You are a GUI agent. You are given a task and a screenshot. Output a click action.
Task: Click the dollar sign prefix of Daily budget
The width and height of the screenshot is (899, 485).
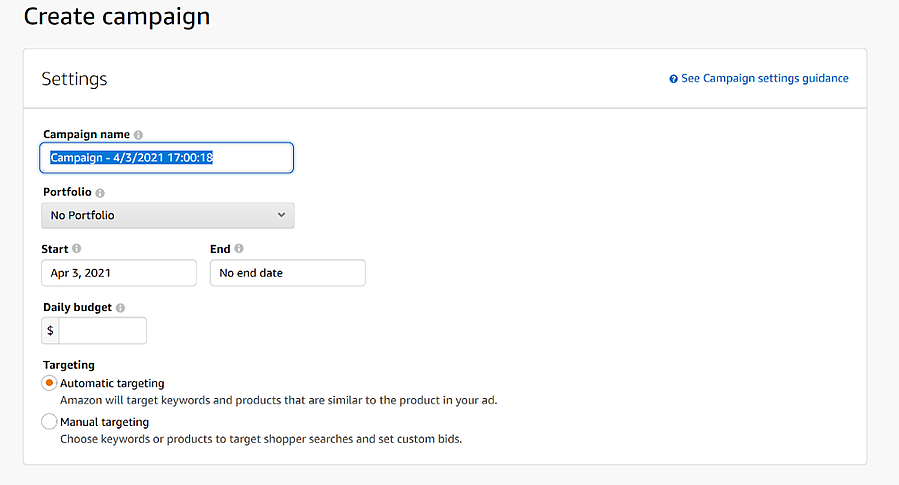[x=51, y=331]
